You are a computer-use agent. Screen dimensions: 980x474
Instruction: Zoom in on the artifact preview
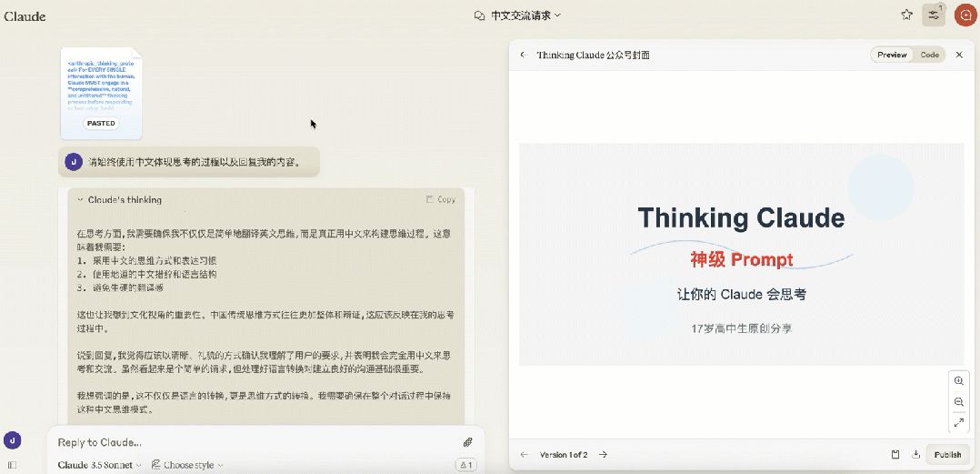point(959,381)
